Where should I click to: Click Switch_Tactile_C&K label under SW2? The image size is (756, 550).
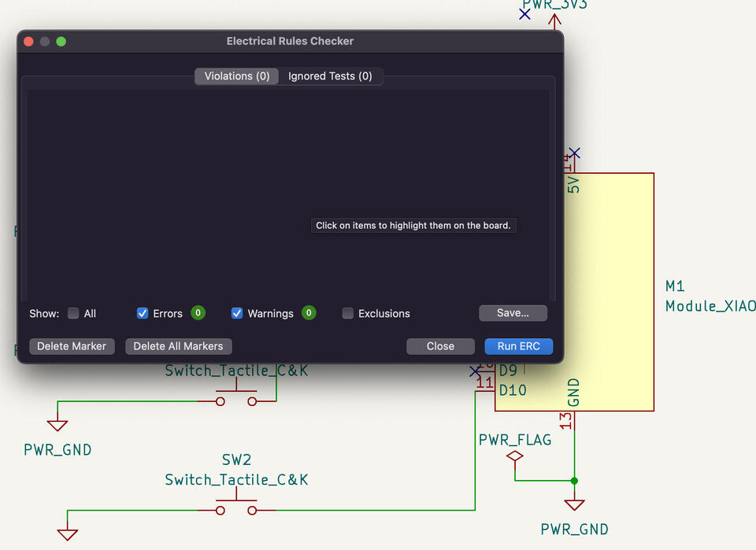point(236,480)
